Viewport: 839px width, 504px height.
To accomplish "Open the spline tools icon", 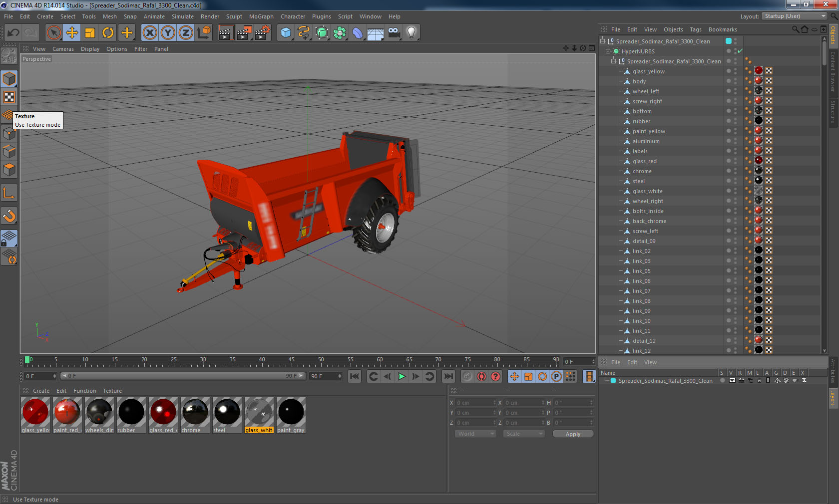I will 304,33.
